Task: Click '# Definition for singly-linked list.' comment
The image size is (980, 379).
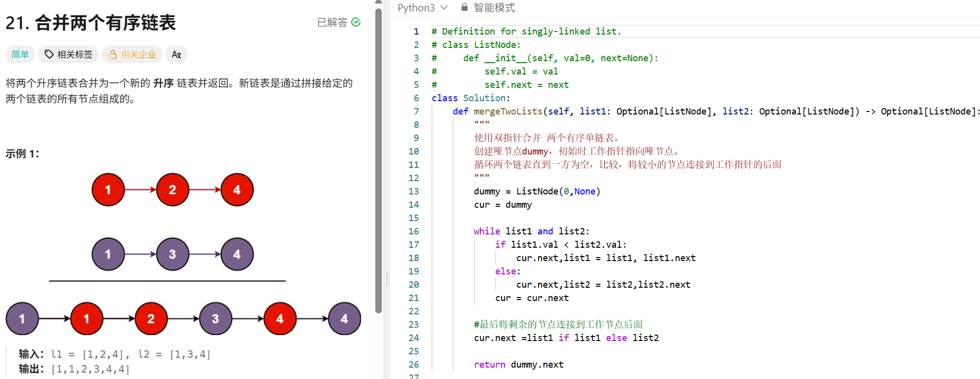Action: pos(526,32)
